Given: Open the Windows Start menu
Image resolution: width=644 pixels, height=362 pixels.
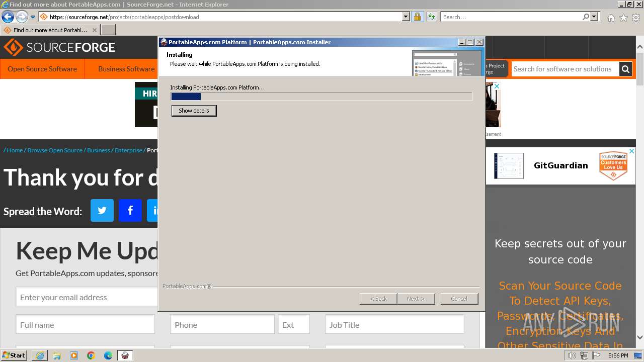Looking at the screenshot, I should (14, 355).
